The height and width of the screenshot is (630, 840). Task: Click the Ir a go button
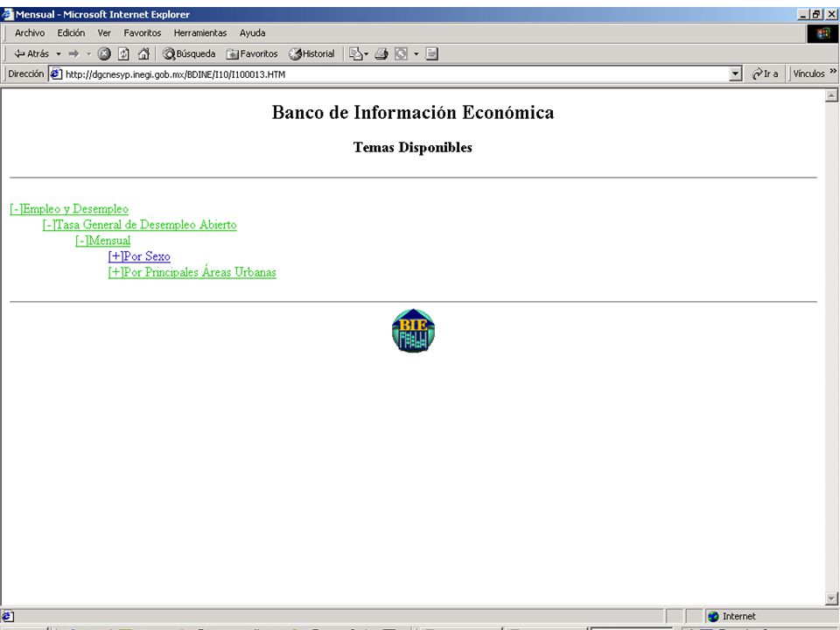point(765,73)
